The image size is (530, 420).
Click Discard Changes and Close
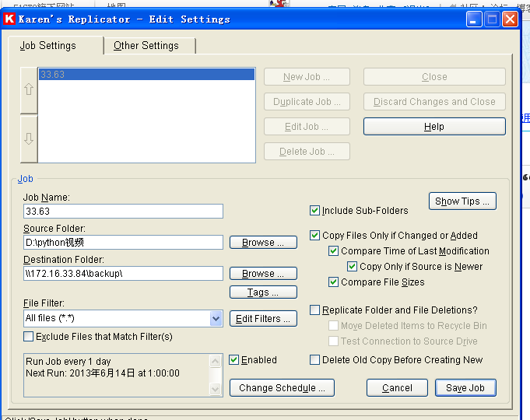coord(434,102)
